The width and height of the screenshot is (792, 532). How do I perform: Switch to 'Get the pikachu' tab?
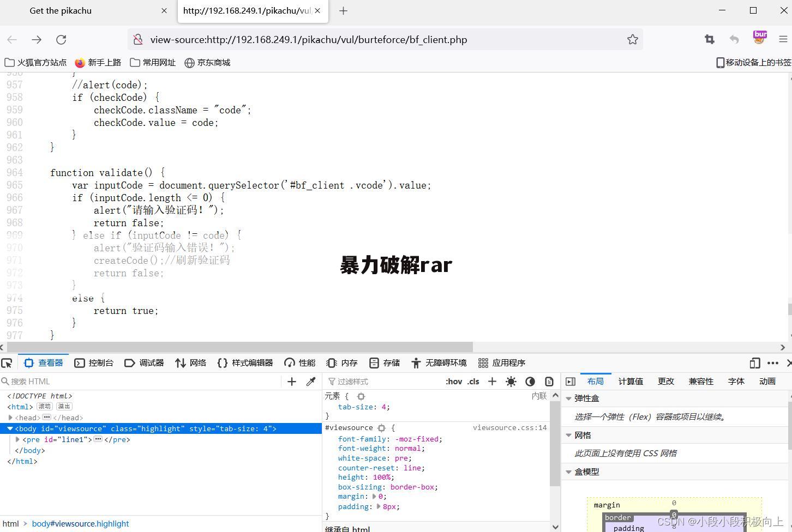point(61,11)
